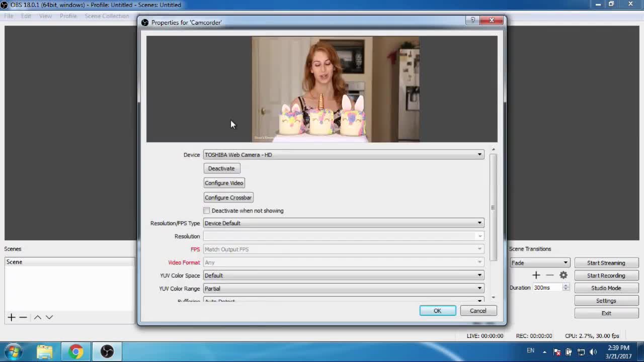The height and width of the screenshot is (362, 644).
Task: Open the Buffering dropdown
Action: 344,301
